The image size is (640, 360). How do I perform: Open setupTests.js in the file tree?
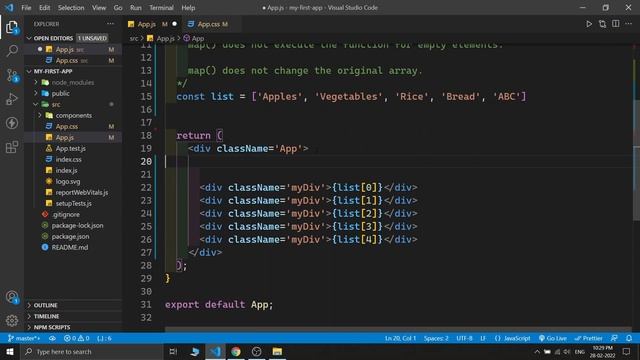click(73, 203)
